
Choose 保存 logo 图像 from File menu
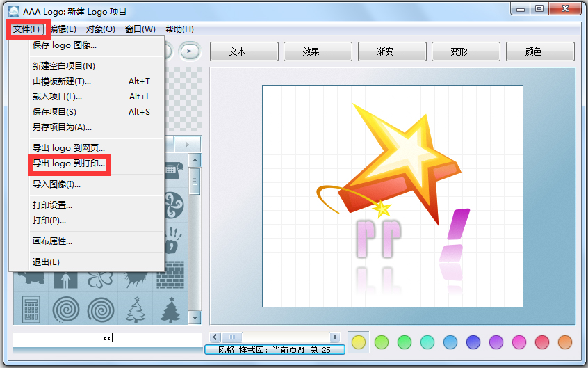click(65, 45)
